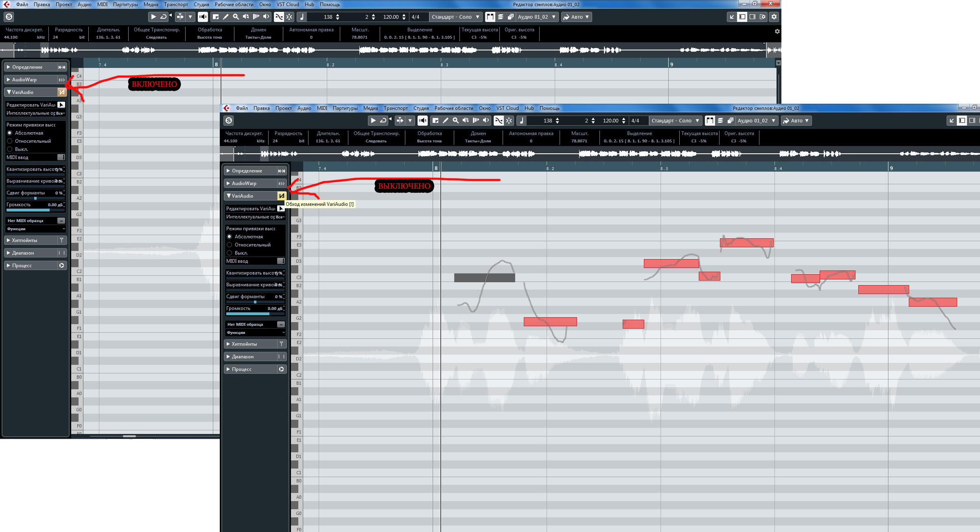Select the Относительный snap mode in the front panel
Viewport: 980px width, 532px height.
pyautogui.click(x=230, y=245)
